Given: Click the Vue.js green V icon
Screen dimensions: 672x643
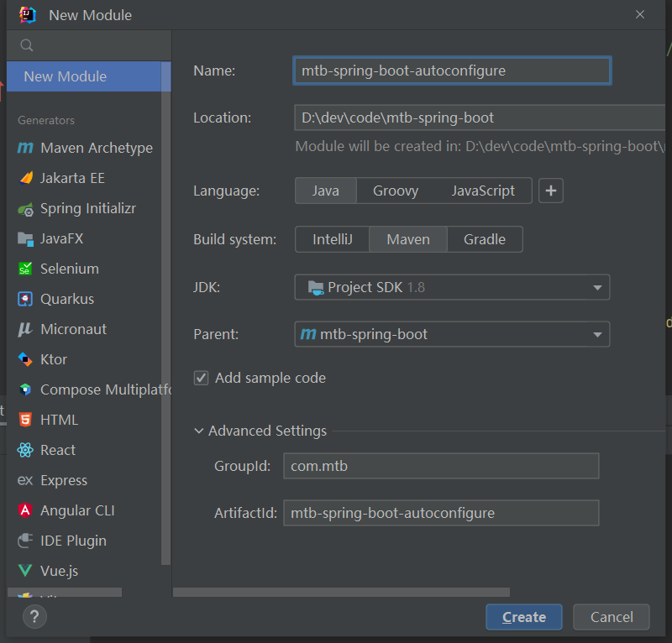Looking at the screenshot, I should 25,571.
